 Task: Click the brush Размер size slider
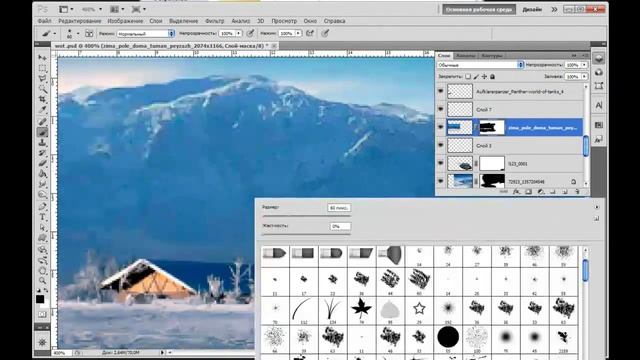pos(307,216)
